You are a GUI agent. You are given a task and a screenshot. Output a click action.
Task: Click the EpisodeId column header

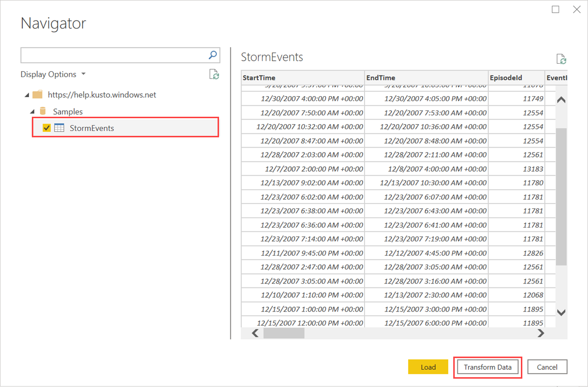point(516,77)
